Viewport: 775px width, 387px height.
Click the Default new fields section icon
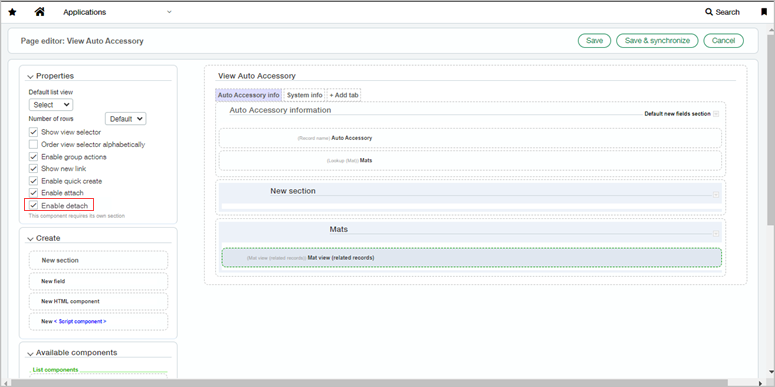(716, 114)
